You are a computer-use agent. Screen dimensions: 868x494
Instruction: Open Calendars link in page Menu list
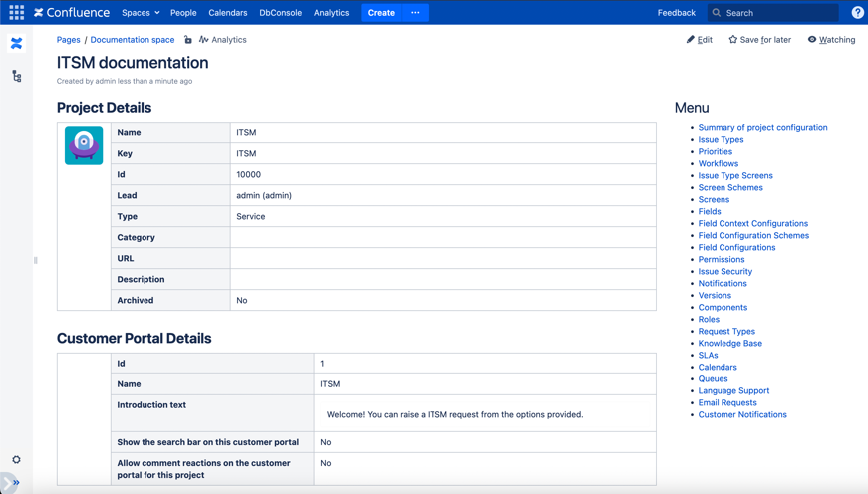(x=718, y=367)
